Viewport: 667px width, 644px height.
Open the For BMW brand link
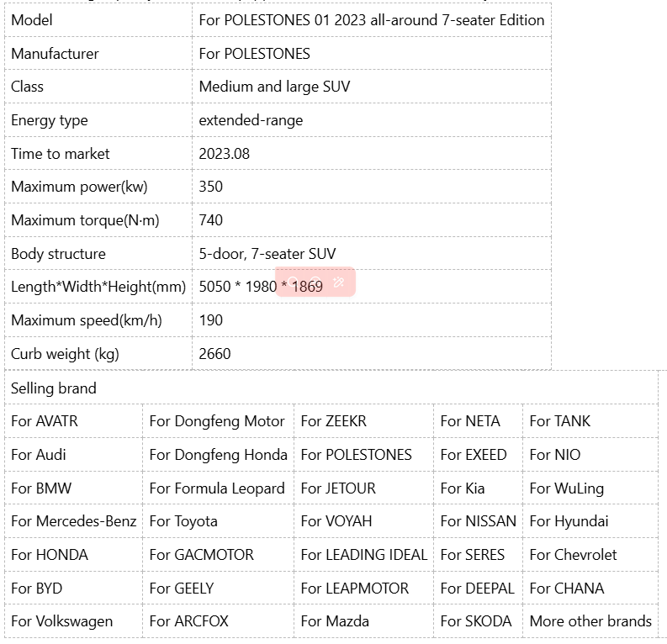[x=41, y=488]
